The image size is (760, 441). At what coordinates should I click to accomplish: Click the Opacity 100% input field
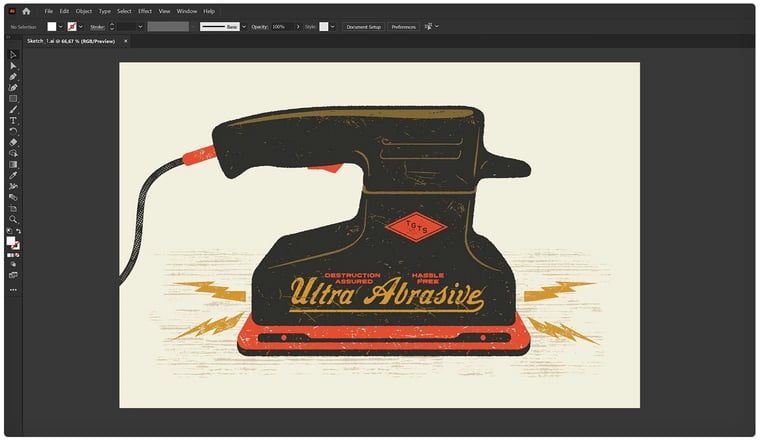282,26
